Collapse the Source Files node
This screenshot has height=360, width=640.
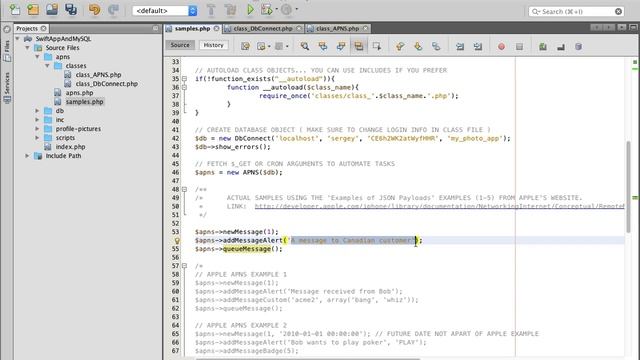click(27, 48)
